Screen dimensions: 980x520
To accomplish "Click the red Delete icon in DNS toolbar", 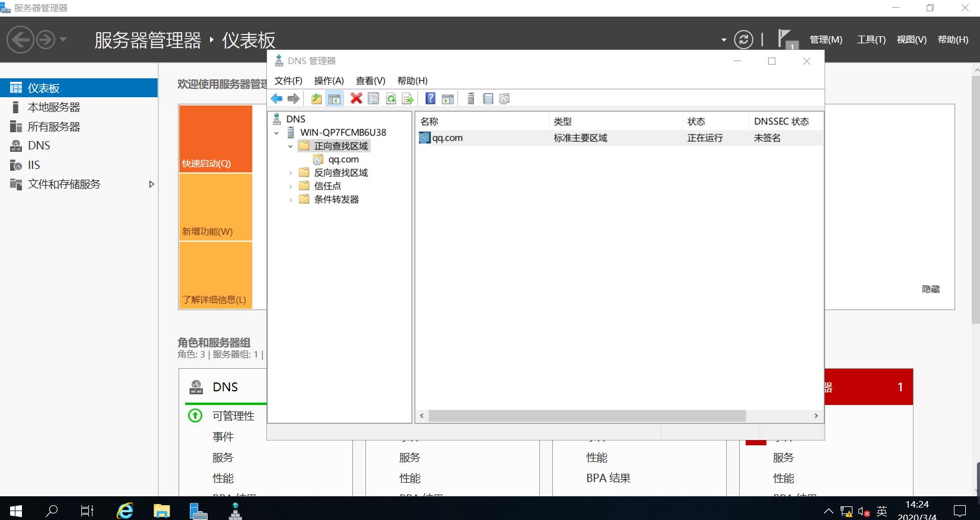I will coord(356,98).
